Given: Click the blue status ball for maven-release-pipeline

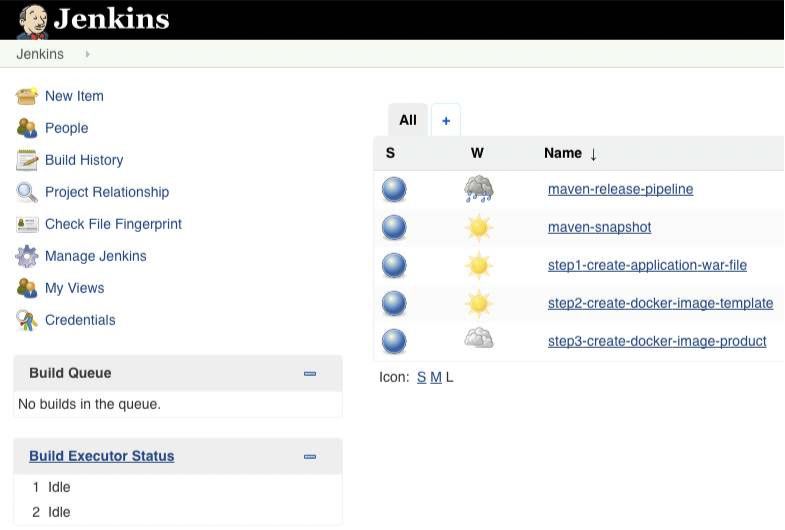Looking at the screenshot, I should [394, 190].
